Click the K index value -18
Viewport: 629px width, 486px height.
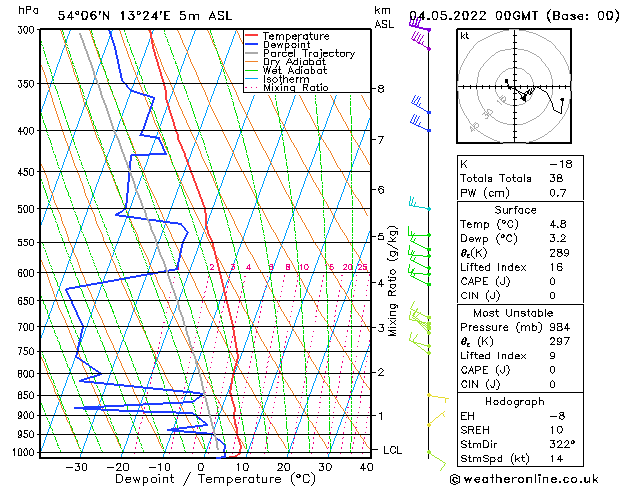click(560, 164)
